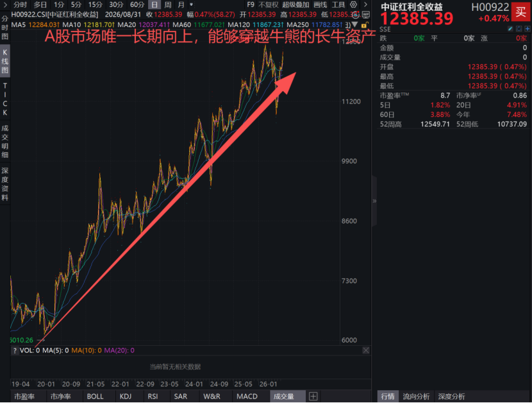Open 分时图 in the left sidebar

[x=4, y=28]
